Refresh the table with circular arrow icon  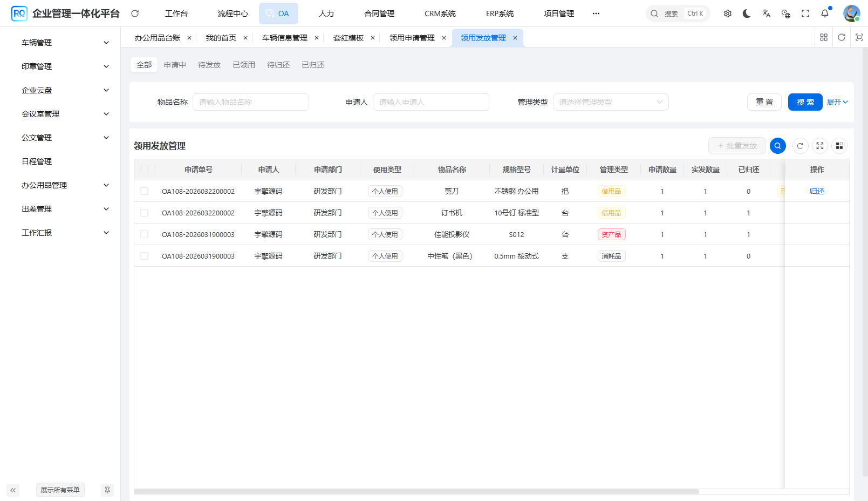[x=800, y=146]
